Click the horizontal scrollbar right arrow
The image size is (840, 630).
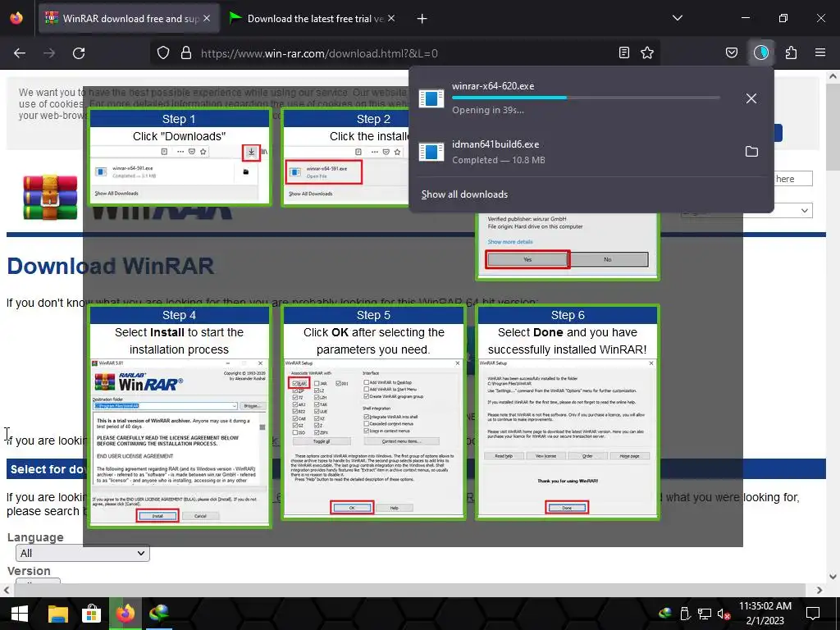819,590
